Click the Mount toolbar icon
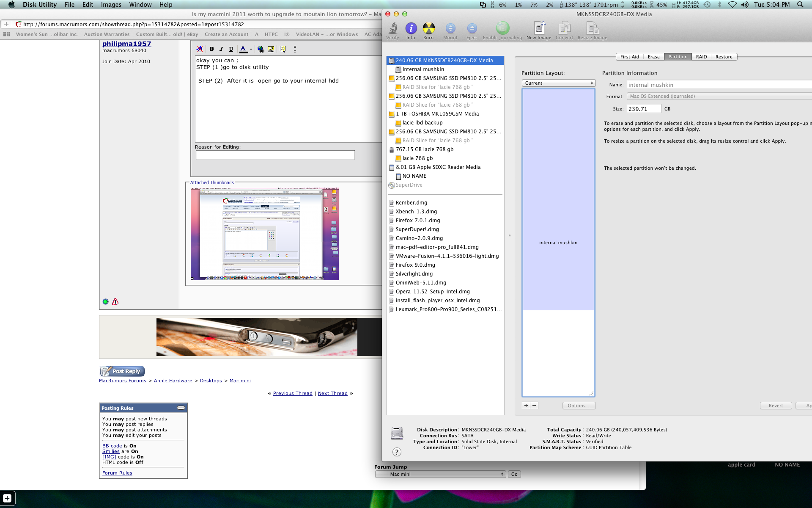 (x=450, y=28)
